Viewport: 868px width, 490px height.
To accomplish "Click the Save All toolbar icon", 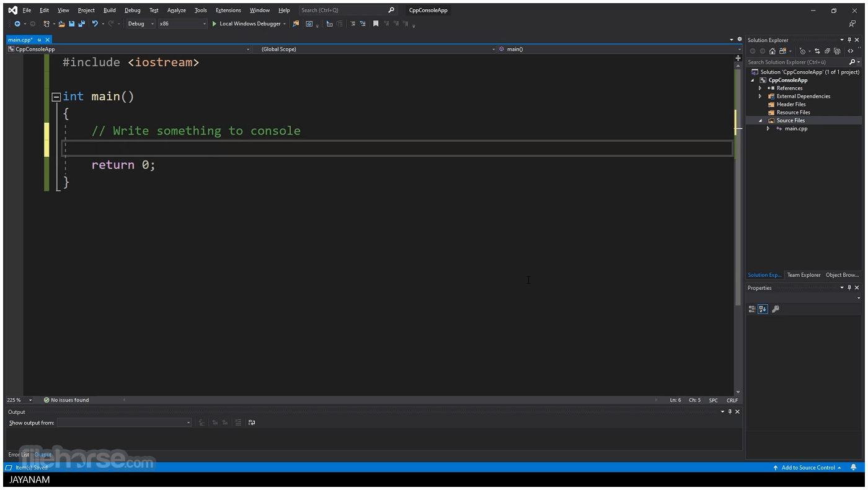I will coord(81,24).
